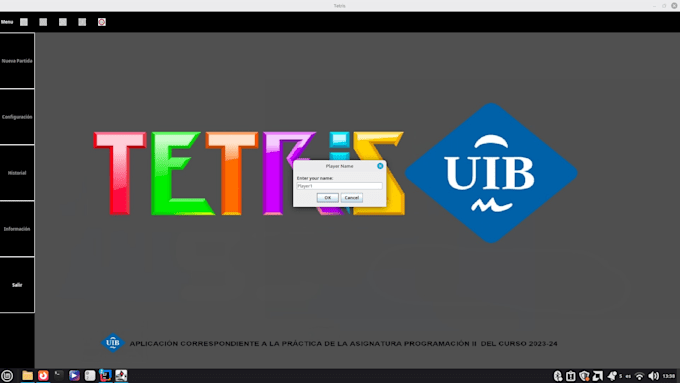680x383 pixels.
Task: Open the Configuración sidebar button
Action: tap(17, 117)
